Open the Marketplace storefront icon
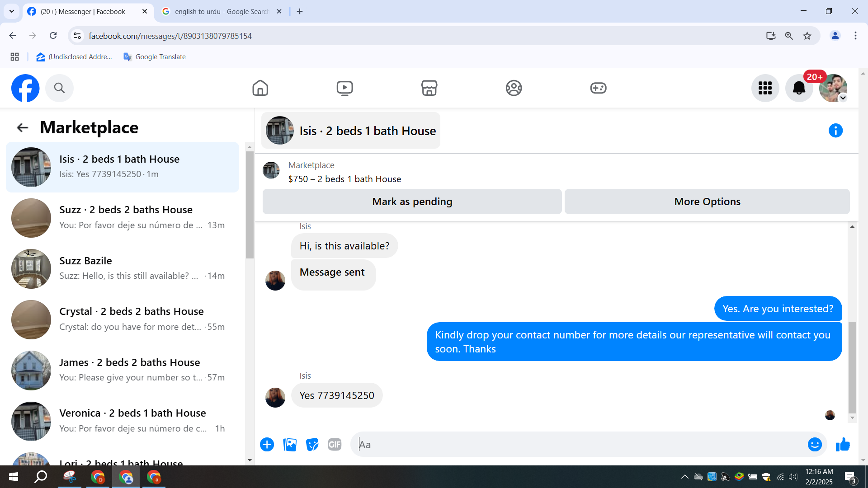 pos(429,88)
